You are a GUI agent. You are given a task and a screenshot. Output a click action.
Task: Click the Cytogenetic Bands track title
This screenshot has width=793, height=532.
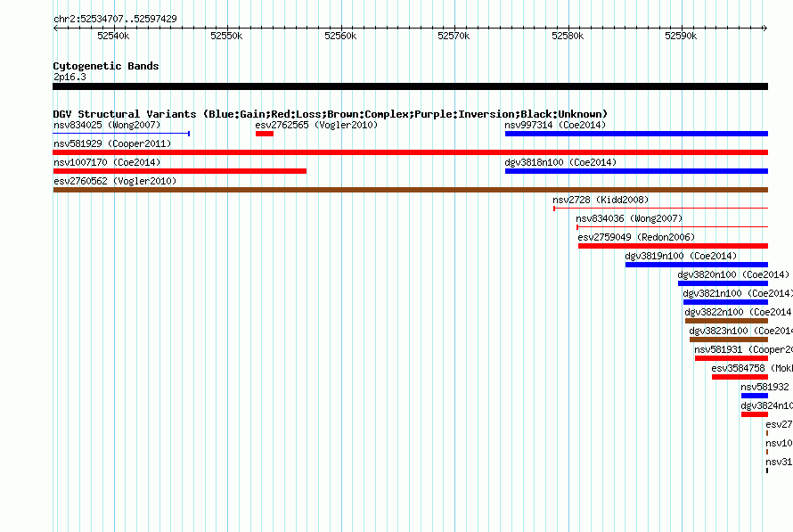[x=106, y=66]
